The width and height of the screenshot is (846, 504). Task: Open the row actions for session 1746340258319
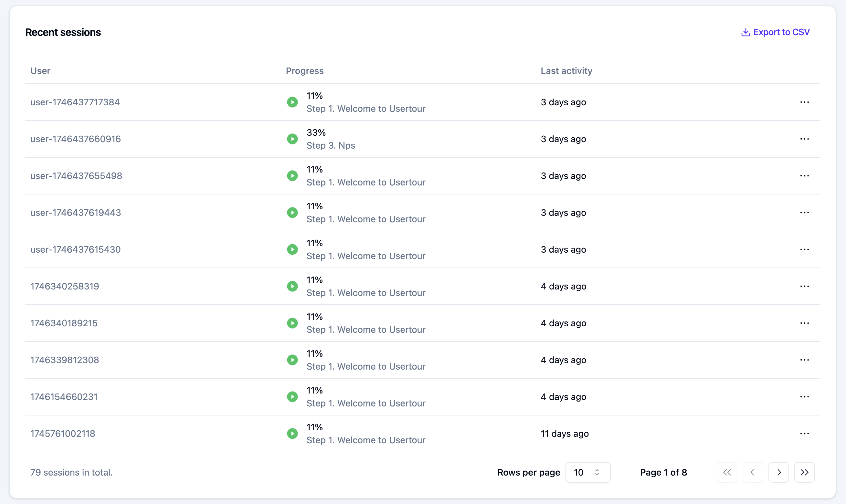(804, 286)
